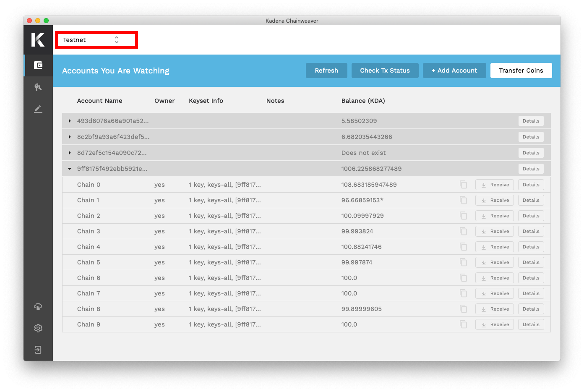Click the Add Account button
The height and width of the screenshot is (392, 584).
tap(454, 71)
